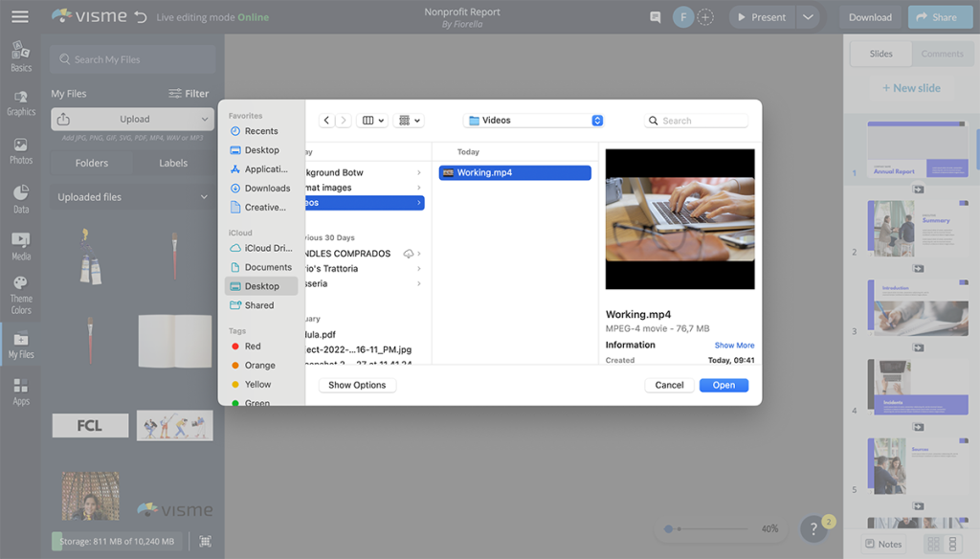The width and height of the screenshot is (980, 559).
Task: Open the hamburger menu at top left
Action: click(x=20, y=15)
